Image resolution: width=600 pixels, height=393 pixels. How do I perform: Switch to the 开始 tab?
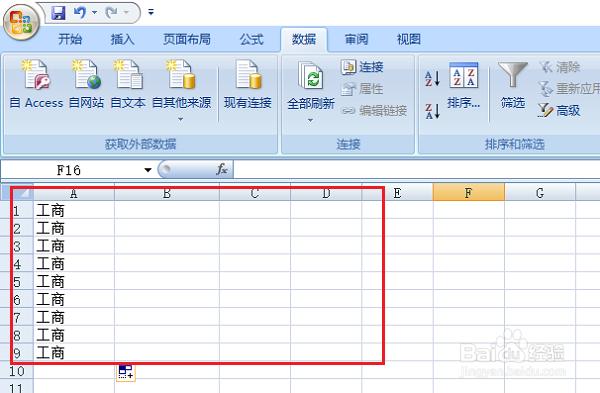click(x=70, y=39)
